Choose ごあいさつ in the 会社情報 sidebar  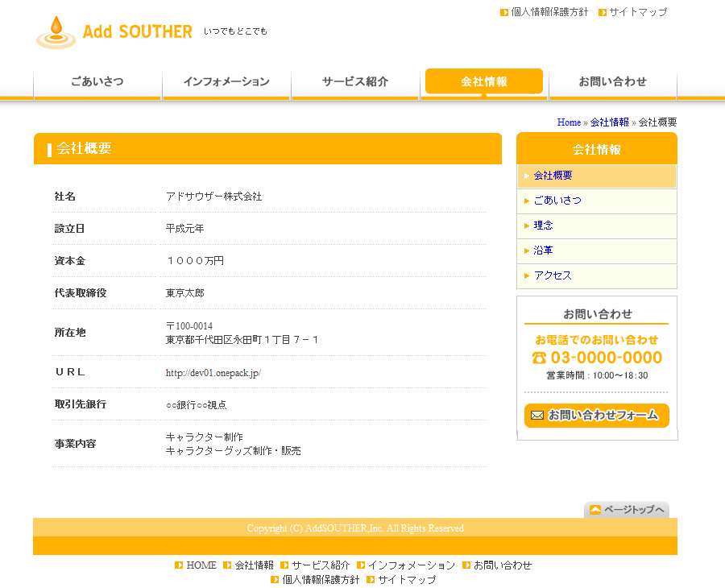[557, 201]
